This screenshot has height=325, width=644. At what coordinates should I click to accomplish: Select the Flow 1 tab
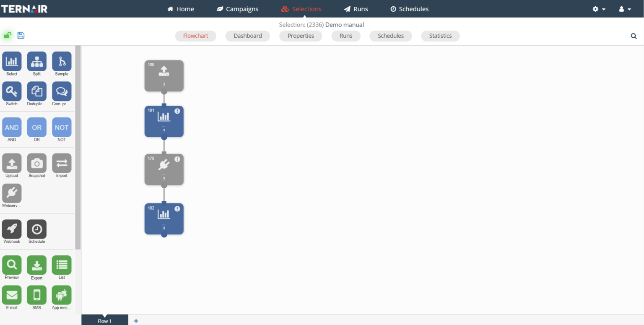pos(105,320)
